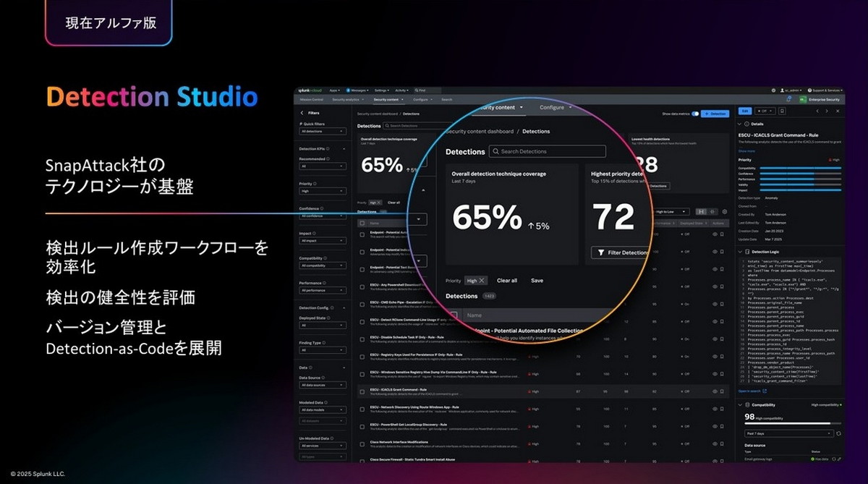The width and height of the screenshot is (868, 484).
Task: Bookmark the ESCU - Detect RClone detection
Action: coord(722,320)
